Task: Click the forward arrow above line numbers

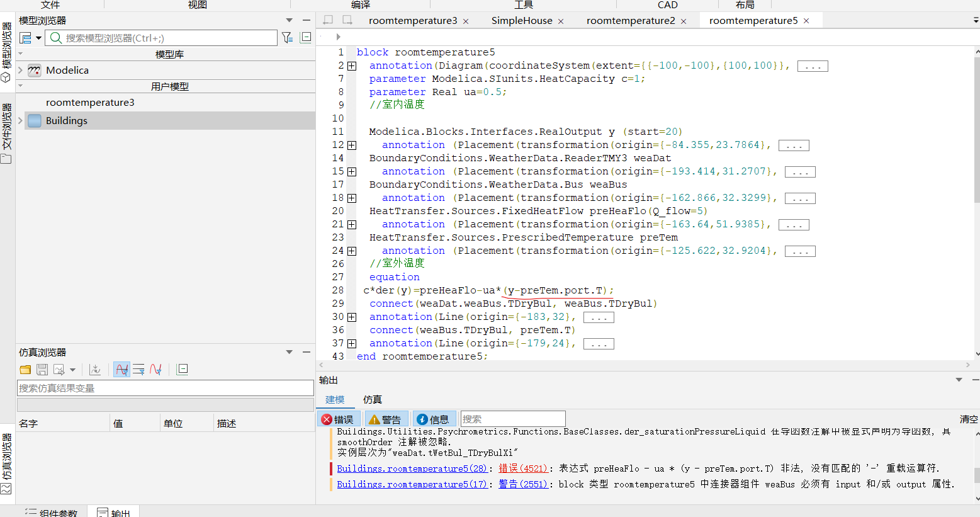Action: click(338, 37)
